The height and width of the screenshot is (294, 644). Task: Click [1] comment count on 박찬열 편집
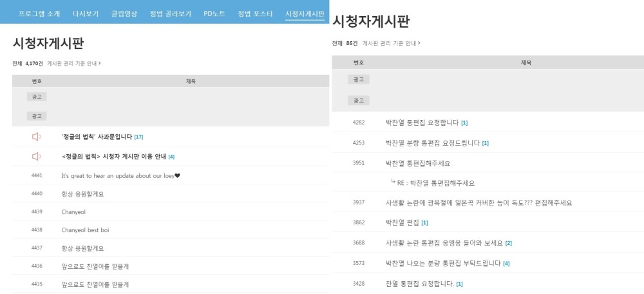424,223
